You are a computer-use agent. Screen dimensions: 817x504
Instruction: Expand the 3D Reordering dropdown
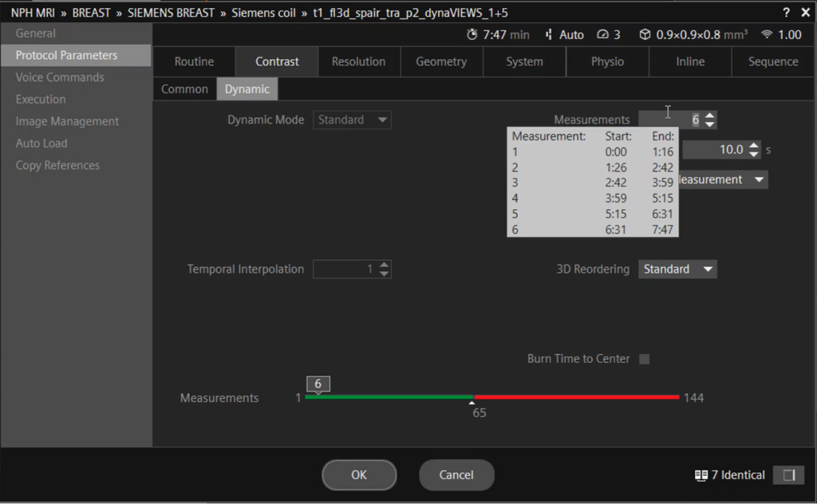(x=707, y=270)
